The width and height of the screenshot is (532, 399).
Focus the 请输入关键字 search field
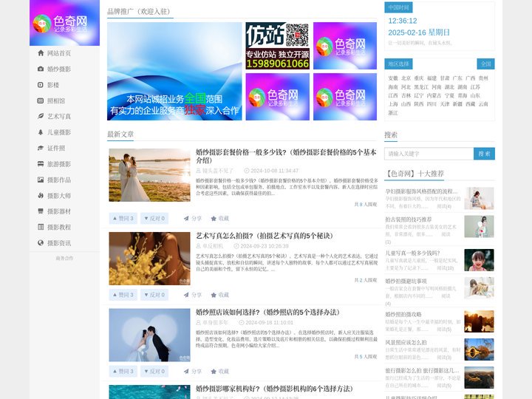click(x=429, y=154)
